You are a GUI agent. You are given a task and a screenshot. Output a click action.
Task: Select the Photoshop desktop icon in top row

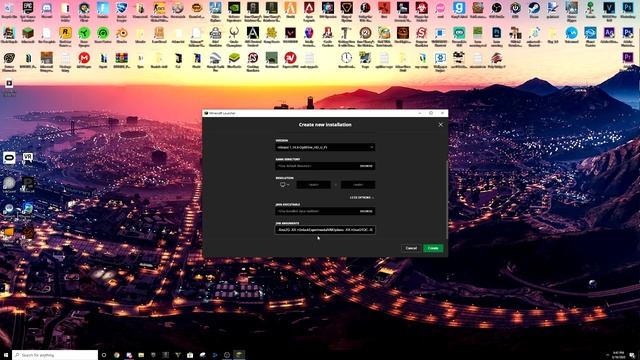(x=628, y=11)
